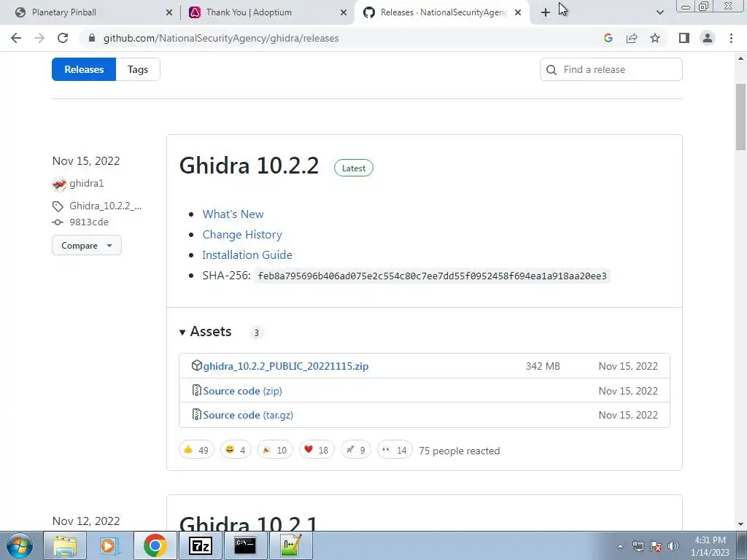Screen dimensions: 747x560
Task: Click the site lock icon in address bar
Action: (92, 38)
